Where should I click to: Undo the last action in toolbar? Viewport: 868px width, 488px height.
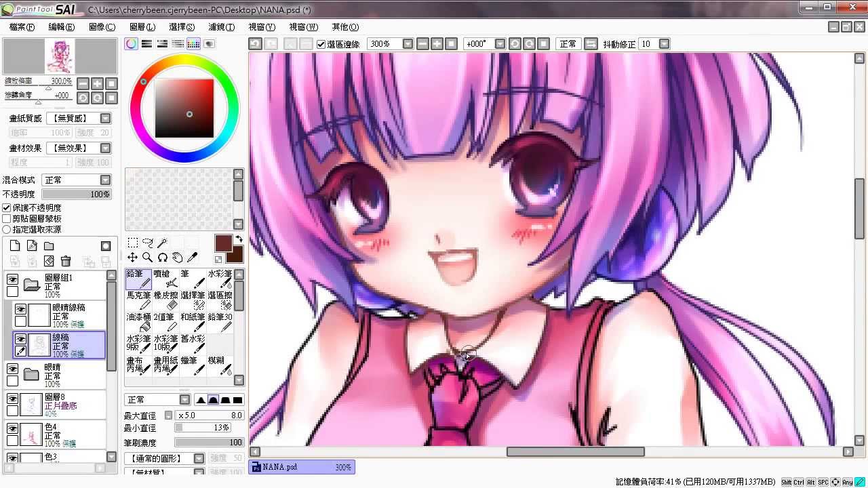255,43
